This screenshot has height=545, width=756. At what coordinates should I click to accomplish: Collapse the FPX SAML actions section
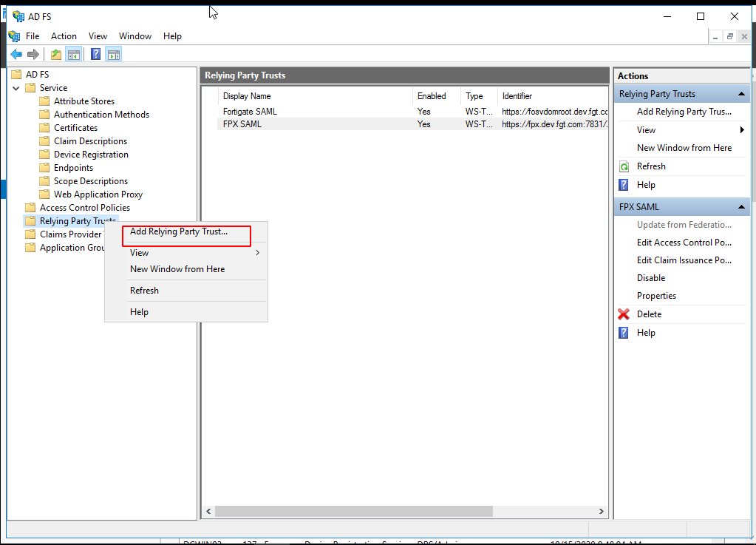click(x=741, y=207)
